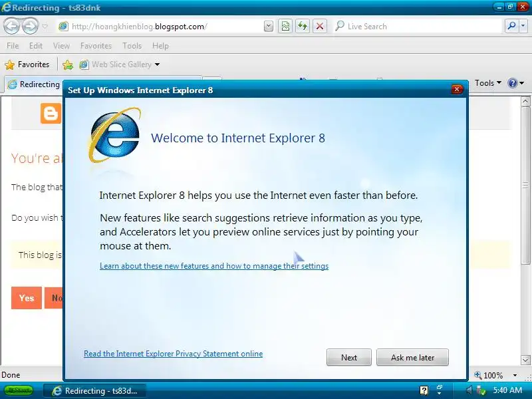Viewport: 532px width, 399px height.
Task: Open the View menu
Action: coord(61,46)
